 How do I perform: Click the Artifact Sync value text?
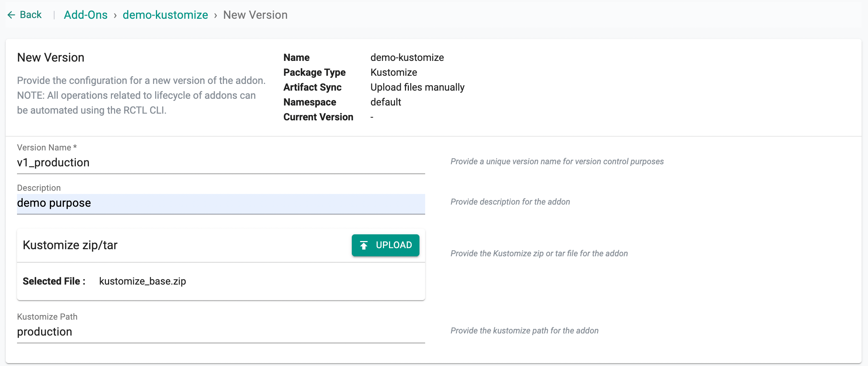pyautogui.click(x=417, y=87)
